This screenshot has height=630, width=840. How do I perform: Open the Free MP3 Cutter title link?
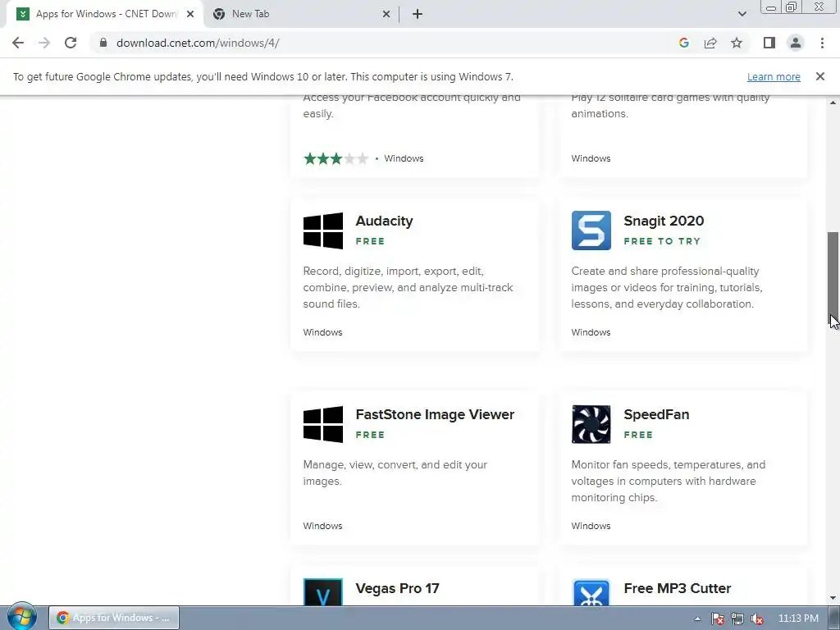[x=677, y=588]
